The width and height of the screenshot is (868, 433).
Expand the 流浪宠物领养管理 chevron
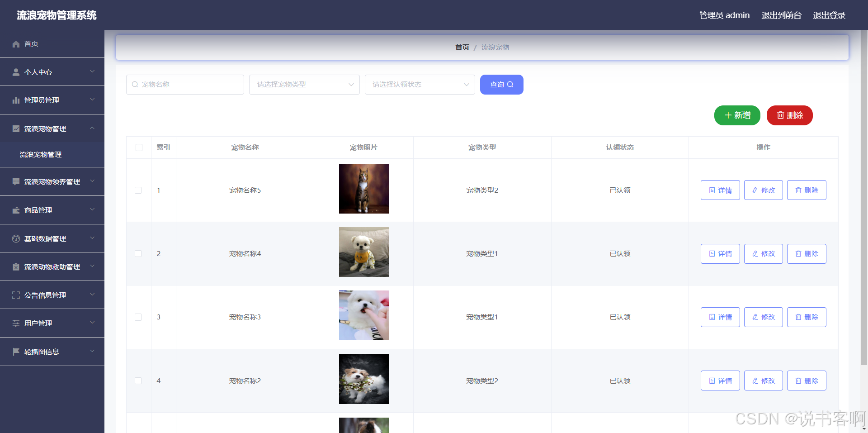pyautogui.click(x=92, y=181)
